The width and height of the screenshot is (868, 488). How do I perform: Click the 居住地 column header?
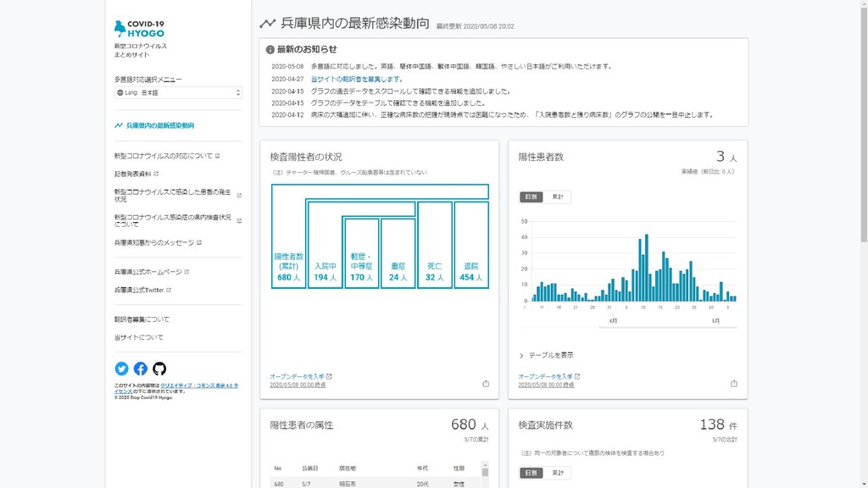(347, 469)
